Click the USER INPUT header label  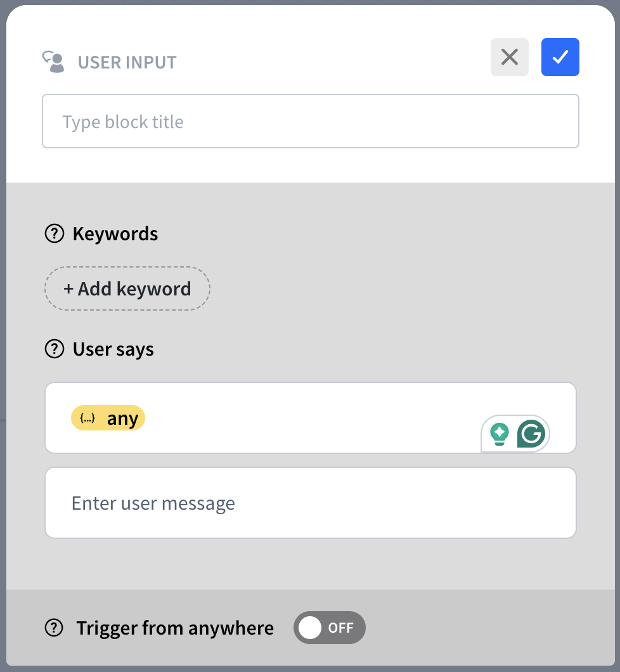point(127,63)
